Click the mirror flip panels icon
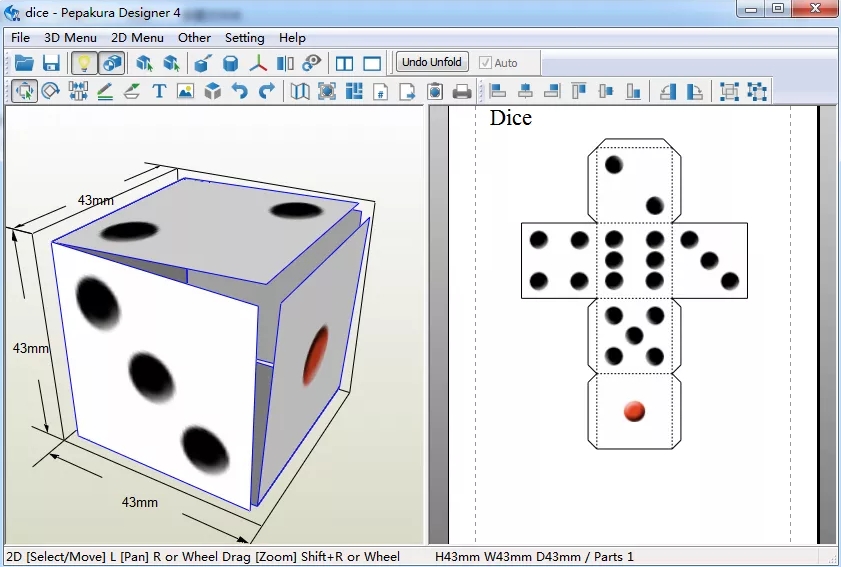This screenshot has width=841, height=567. point(285,63)
